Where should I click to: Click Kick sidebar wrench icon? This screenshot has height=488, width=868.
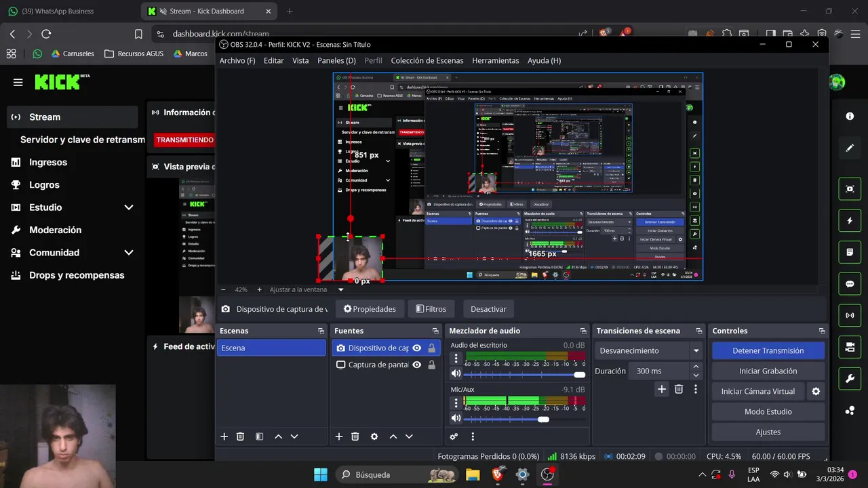coord(850,378)
